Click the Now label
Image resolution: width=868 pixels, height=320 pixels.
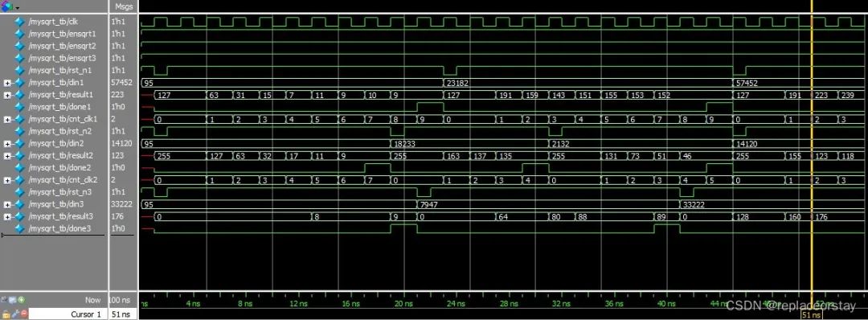(92, 300)
